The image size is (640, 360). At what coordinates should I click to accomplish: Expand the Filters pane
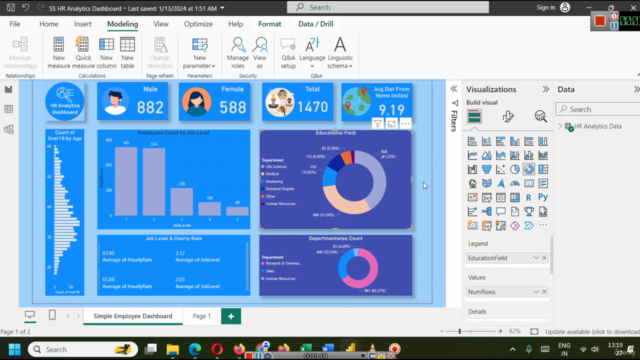(x=454, y=89)
